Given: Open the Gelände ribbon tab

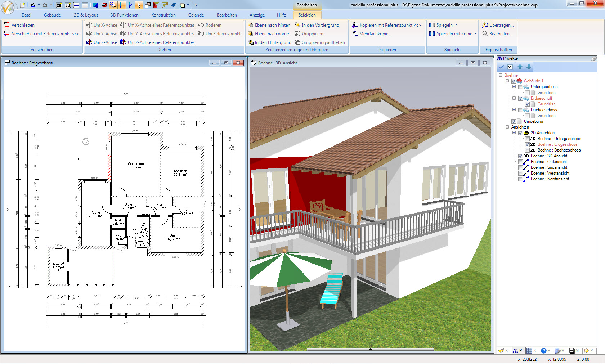Looking at the screenshot, I should pos(196,15).
